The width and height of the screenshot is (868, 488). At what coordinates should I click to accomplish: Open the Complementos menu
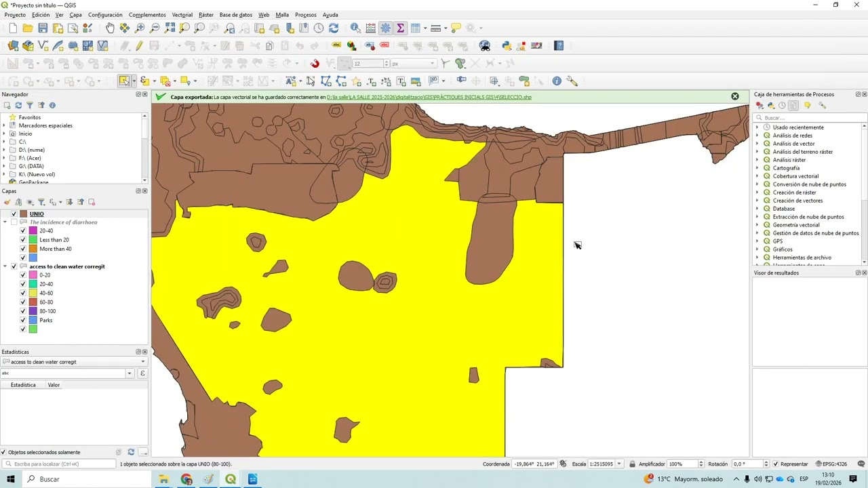tap(147, 14)
